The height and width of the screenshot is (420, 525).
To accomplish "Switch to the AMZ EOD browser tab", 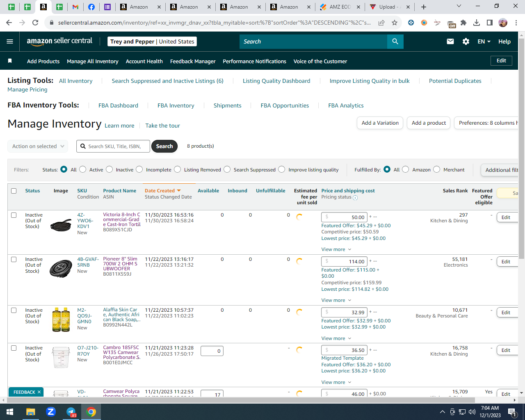I will click(340, 7).
